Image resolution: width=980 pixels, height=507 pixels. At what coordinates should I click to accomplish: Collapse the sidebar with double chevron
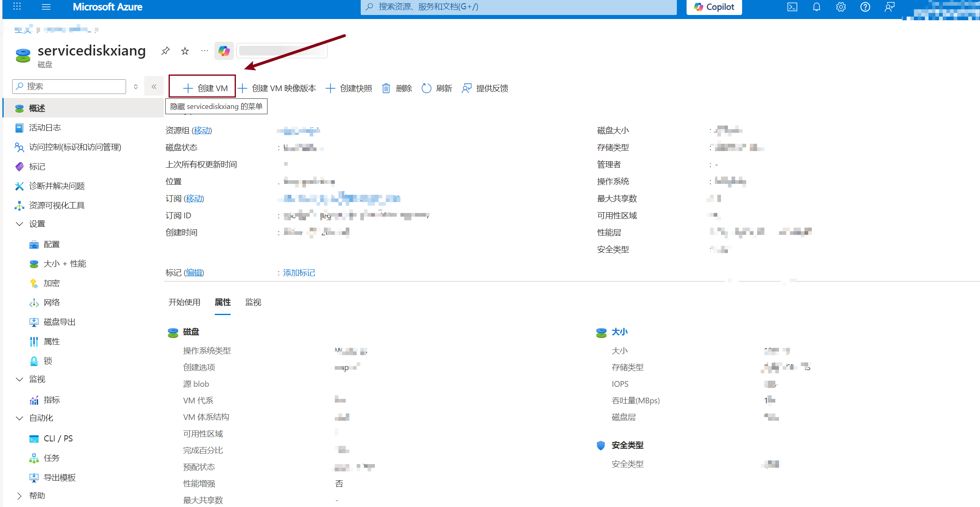pos(154,86)
